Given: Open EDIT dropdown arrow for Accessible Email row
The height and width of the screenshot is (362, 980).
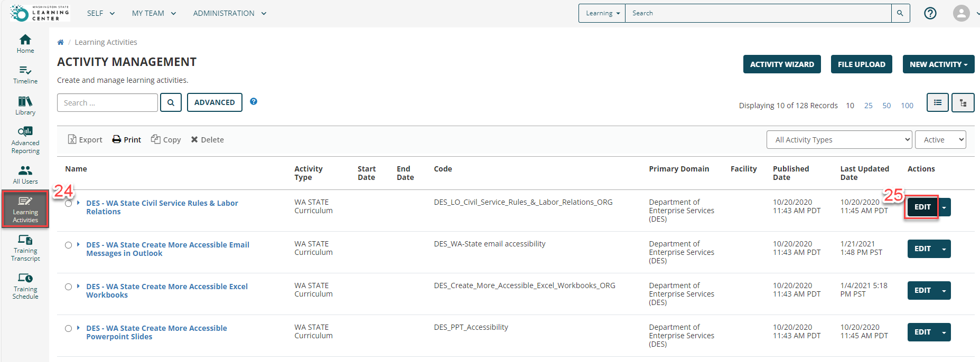Looking at the screenshot, I should (x=945, y=249).
